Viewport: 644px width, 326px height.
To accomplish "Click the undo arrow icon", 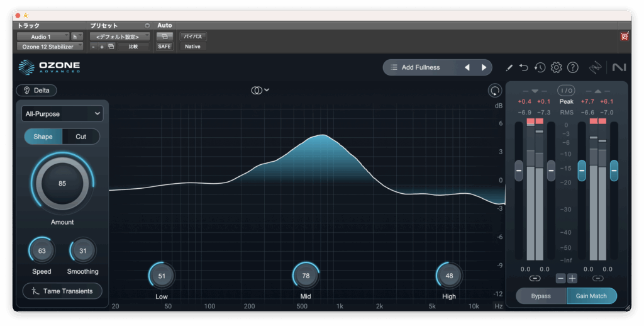I will [523, 67].
